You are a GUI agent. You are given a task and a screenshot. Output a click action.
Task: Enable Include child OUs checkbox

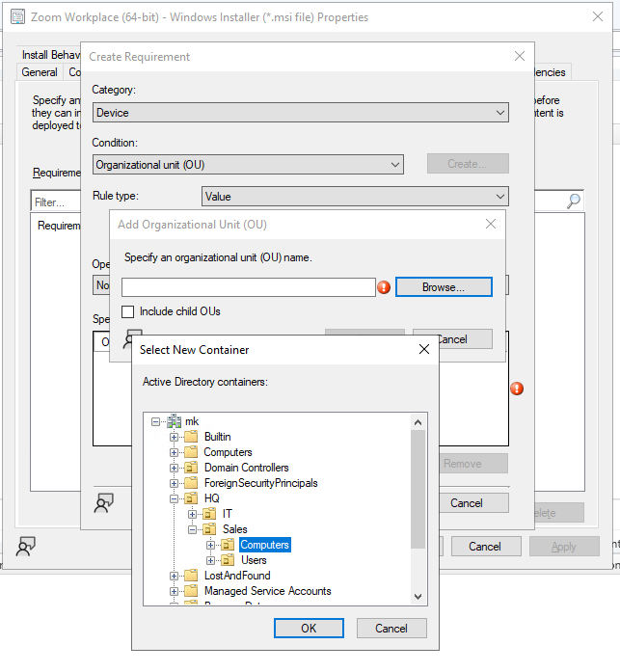[x=128, y=311]
